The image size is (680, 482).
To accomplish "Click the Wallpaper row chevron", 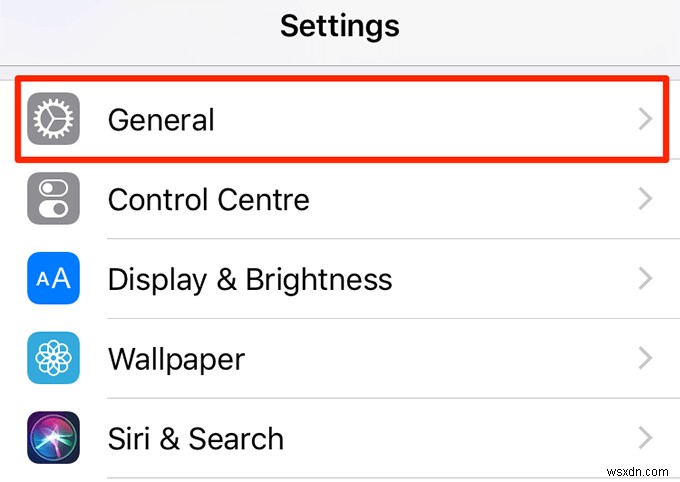I will point(645,358).
